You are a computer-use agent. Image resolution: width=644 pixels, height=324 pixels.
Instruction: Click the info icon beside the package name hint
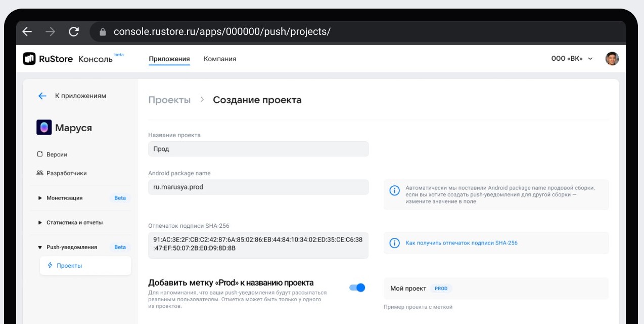(x=394, y=190)
